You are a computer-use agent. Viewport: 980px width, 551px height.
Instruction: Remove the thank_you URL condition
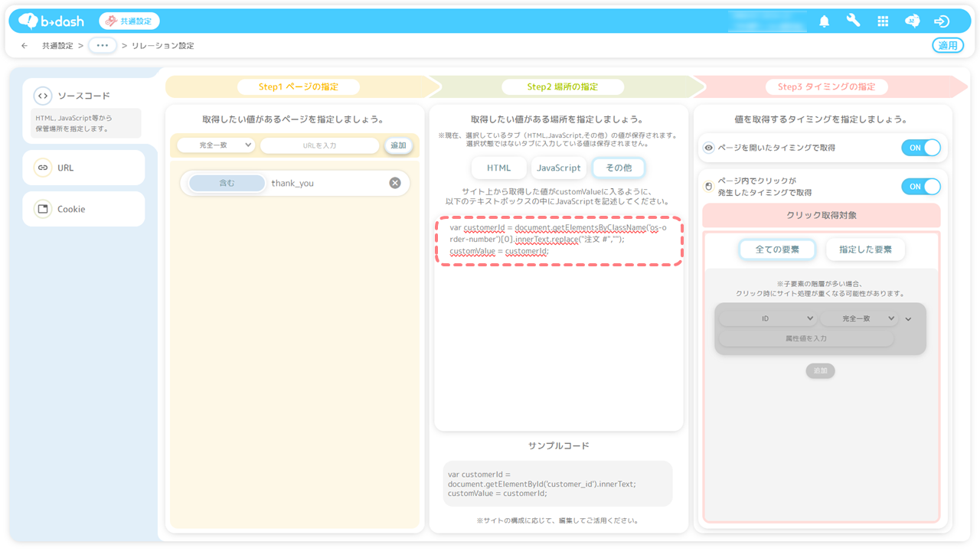(x=395, y=183)
